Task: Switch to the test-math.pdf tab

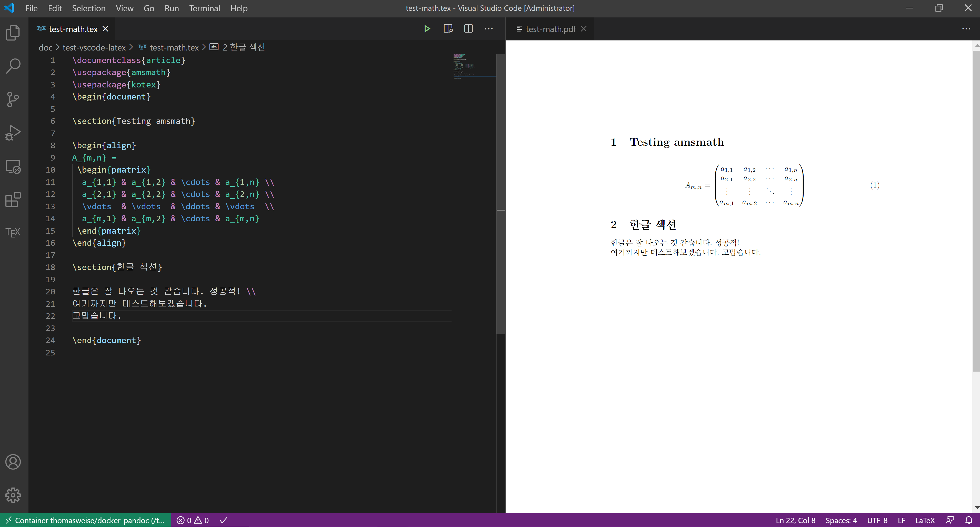Action: click(x=550, y=29)
